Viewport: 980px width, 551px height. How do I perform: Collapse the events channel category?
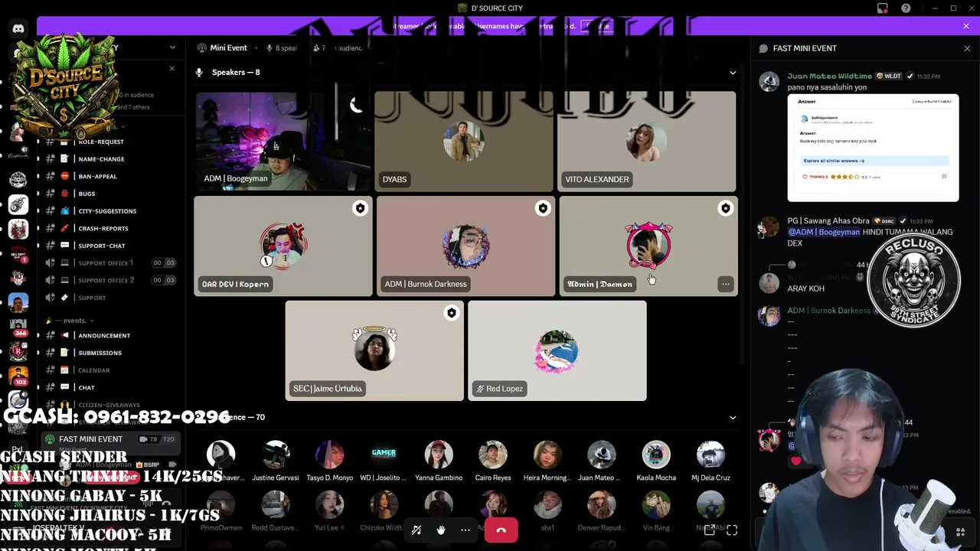click(x=77, y=321)
